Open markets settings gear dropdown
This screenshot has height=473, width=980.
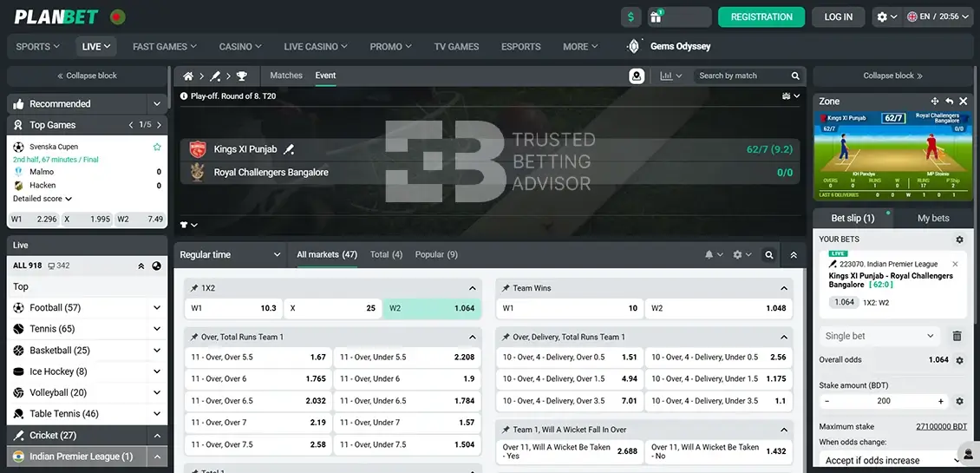click(x=742, y=254)
